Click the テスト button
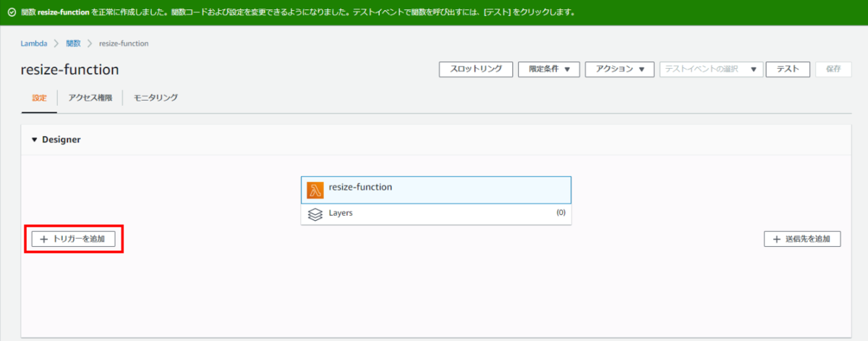Screen dimensions: 868x341 pyautogui.click(x=788, y=69)
